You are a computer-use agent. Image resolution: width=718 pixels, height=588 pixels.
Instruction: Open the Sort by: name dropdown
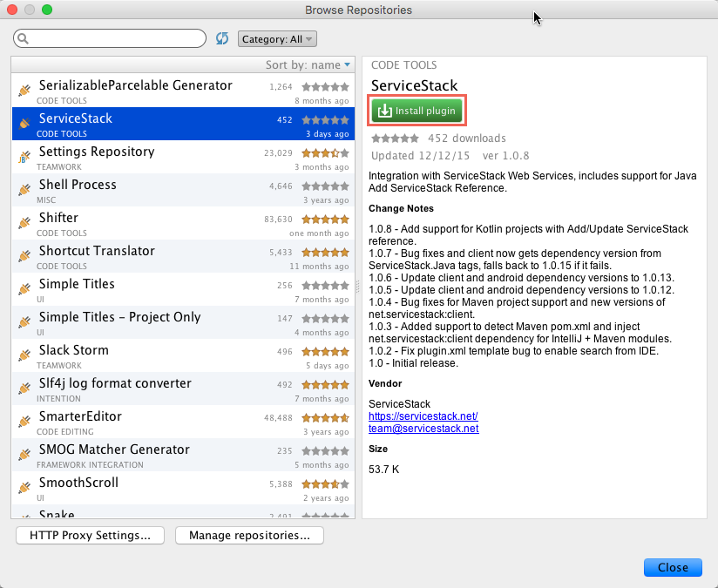(308, 64)
